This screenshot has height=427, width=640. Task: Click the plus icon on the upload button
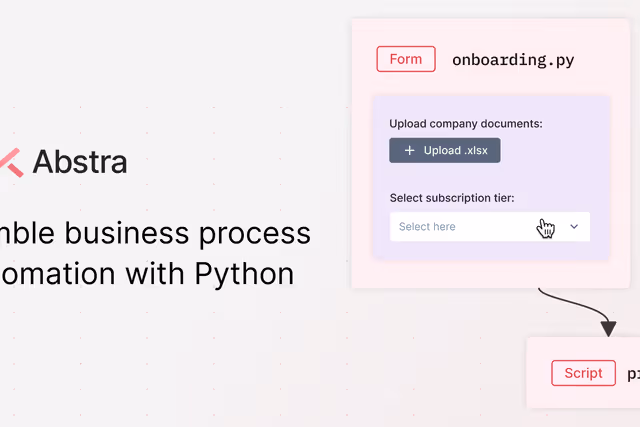(x=409, y=150)
